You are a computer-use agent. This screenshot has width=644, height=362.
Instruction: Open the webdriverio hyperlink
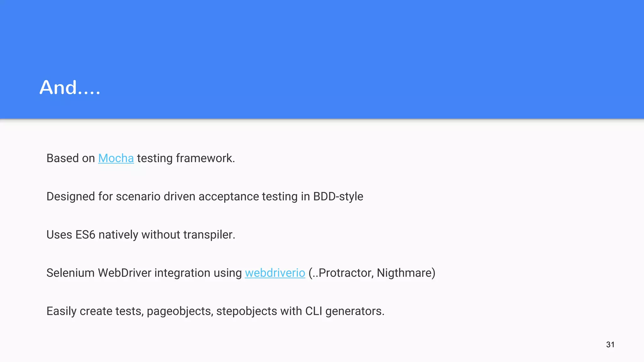click(275, 273)
